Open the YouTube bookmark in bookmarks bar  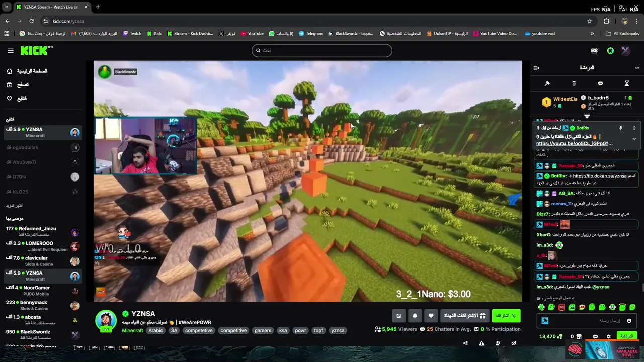252,34
